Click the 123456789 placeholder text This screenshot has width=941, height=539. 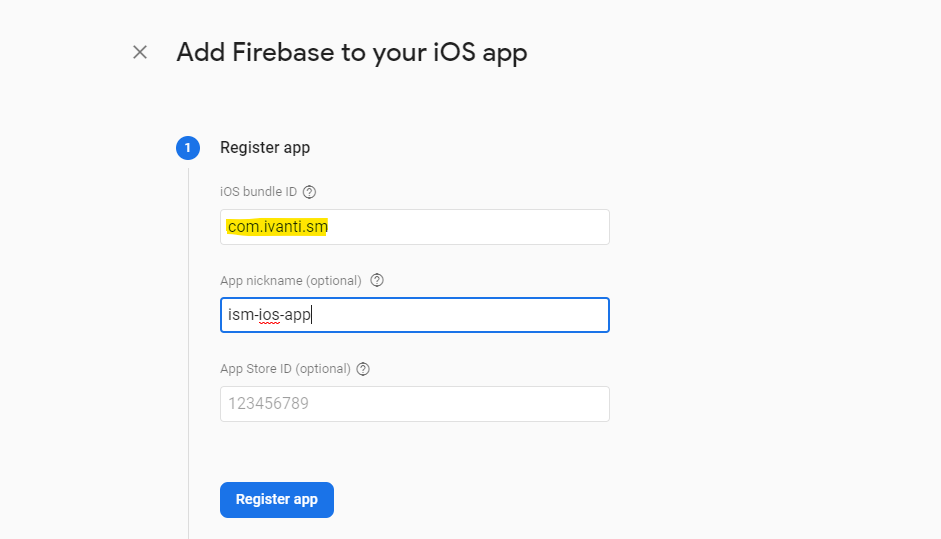[x=268, y=403]
